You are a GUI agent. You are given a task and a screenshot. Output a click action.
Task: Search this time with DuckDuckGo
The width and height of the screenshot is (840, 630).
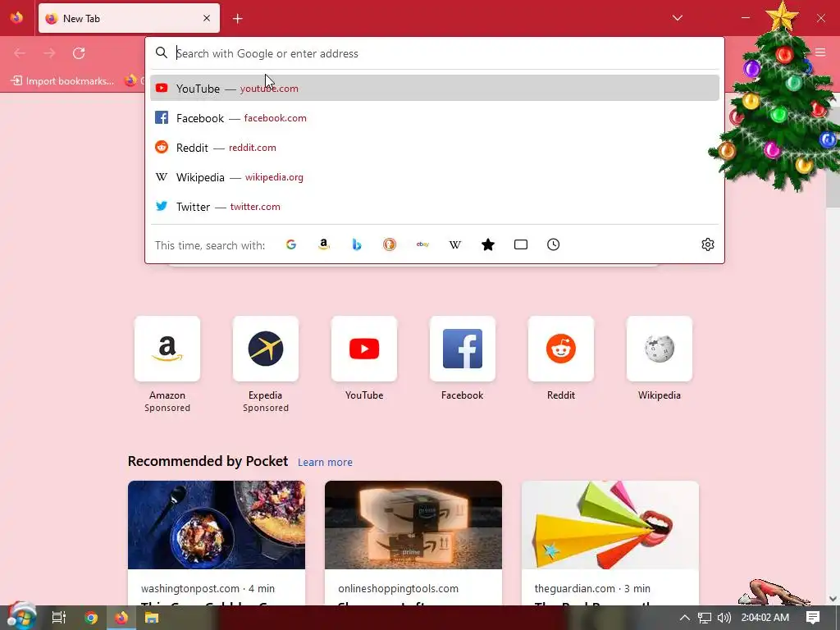390,244
